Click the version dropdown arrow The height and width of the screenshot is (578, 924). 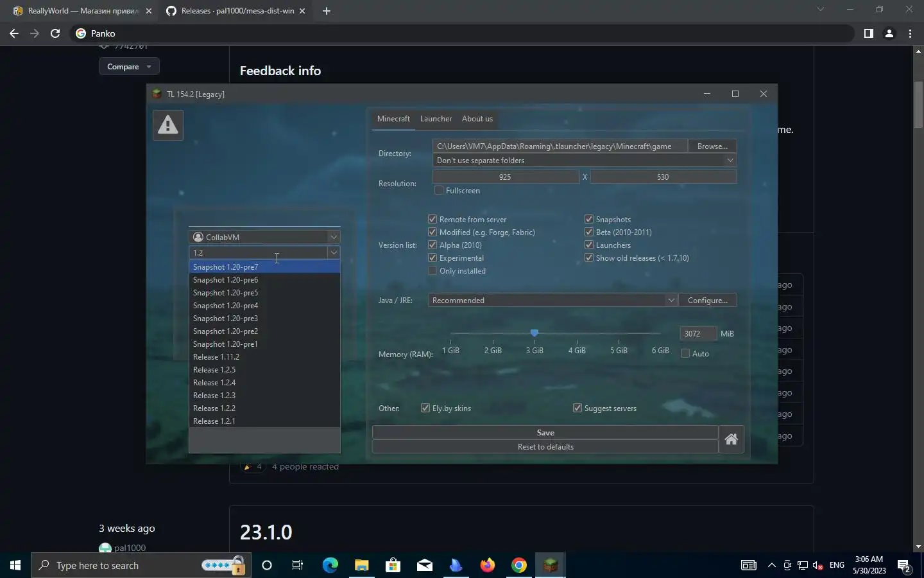click(334, 252)
